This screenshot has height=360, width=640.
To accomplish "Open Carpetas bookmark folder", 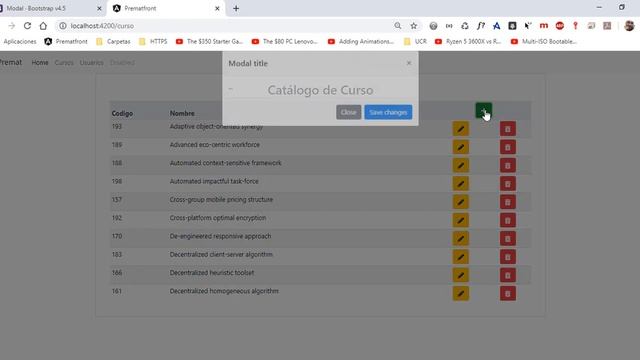I will pos(113,42).
